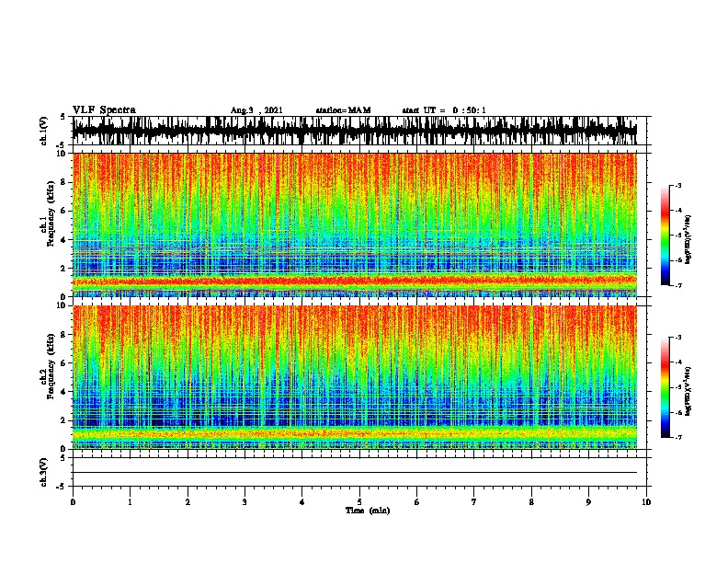Select the "Aug.3 , 2021" date text

pyautogui.click(x=256, y=110)
